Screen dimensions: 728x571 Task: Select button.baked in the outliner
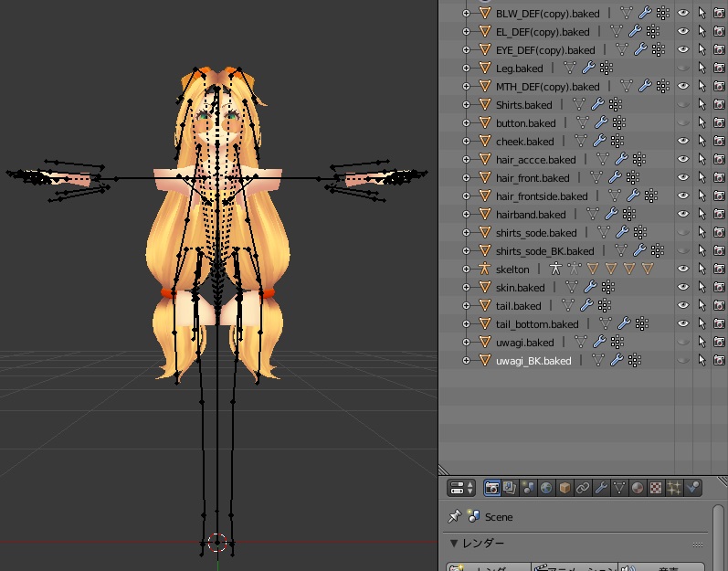525,123
